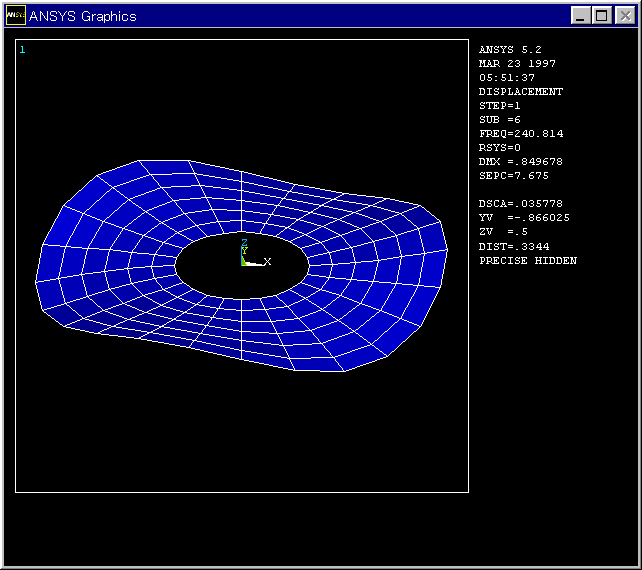This screenshot has width=642, height=570.
Task: Click the MAR 23 1997 date text
Action: pos(517,63)
